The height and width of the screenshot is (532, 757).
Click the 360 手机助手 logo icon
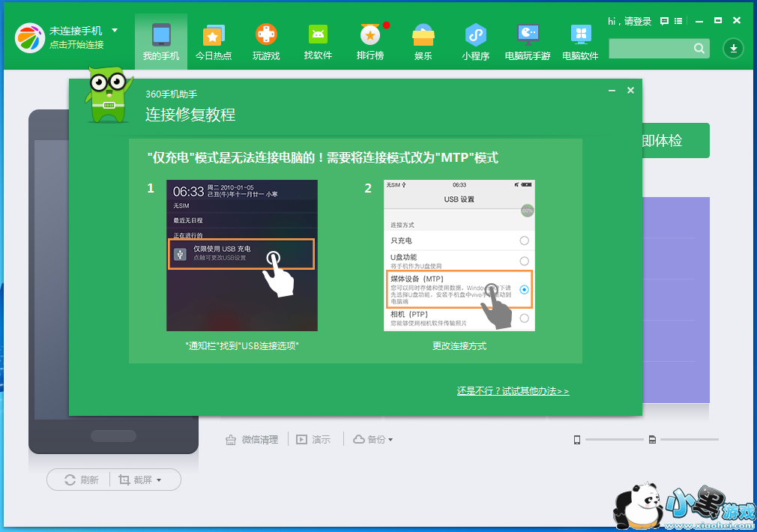(x=30, y=37)
